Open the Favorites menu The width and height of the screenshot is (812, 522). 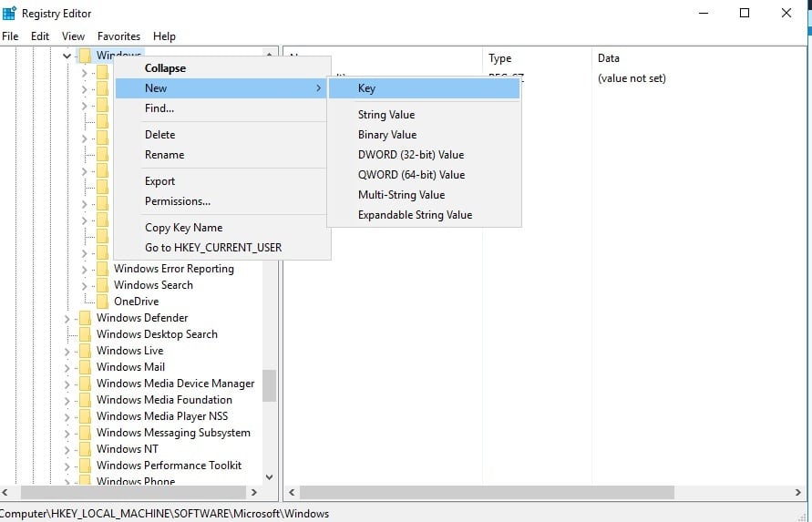pyautogui.click(x=118, y=36)
